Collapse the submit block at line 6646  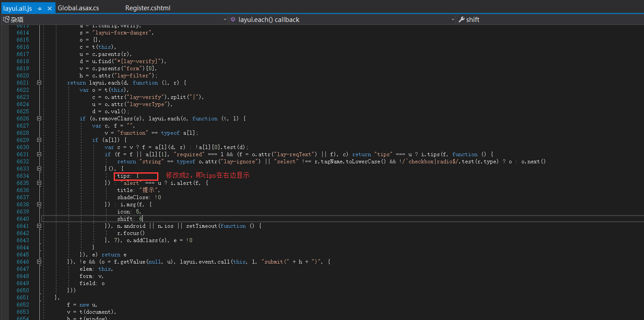point(39,261)
